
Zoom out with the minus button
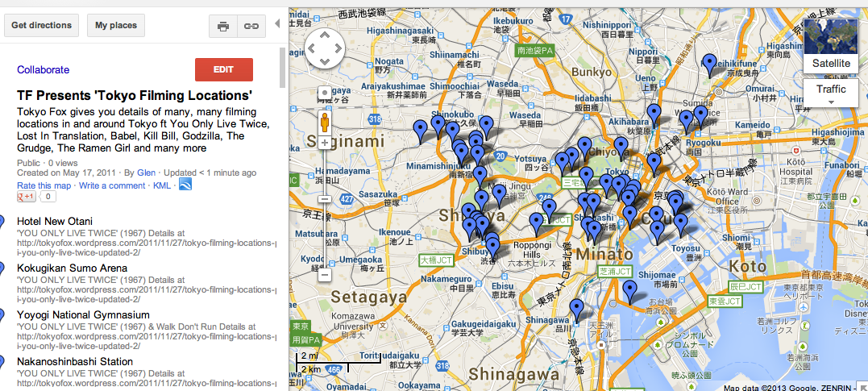point(325,275)
